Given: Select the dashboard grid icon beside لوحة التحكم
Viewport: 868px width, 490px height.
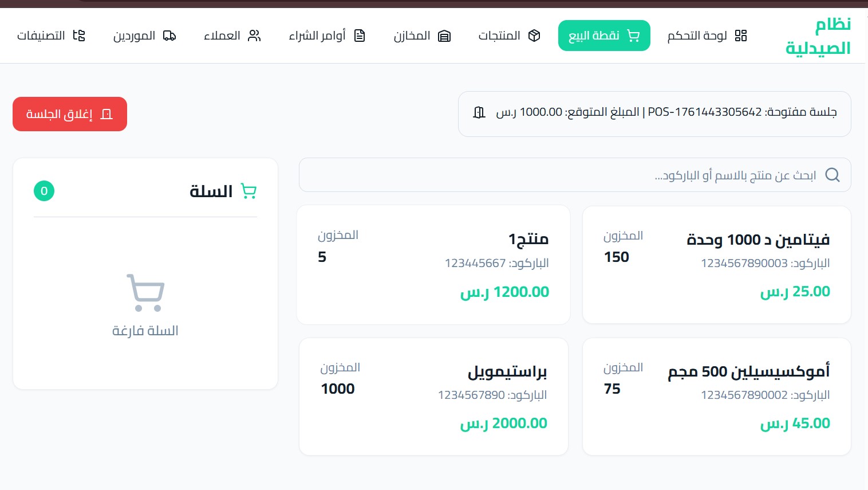Looking at the screenshot, I should coord(740,36).
